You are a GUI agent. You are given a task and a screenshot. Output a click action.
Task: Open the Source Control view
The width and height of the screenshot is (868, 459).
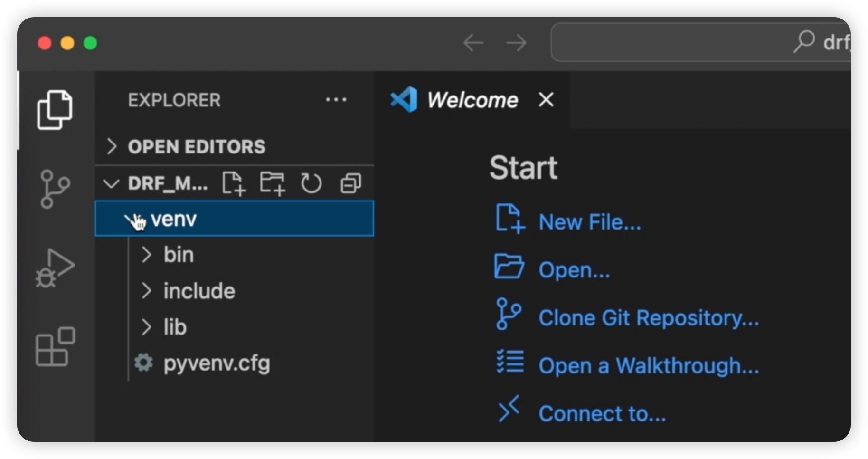pyautogui.click(x=55, y=189)
